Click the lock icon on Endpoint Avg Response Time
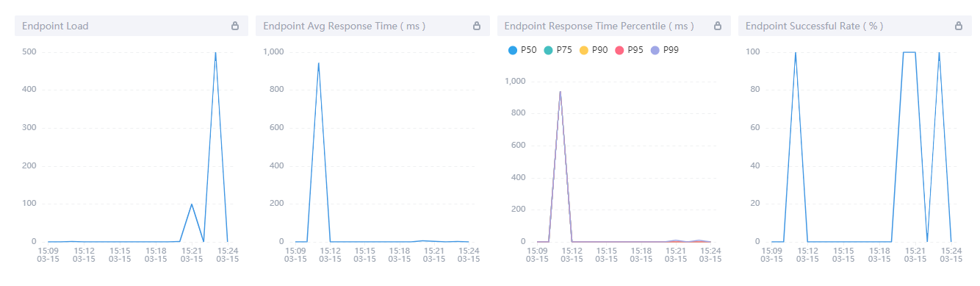 pos(476,26)
